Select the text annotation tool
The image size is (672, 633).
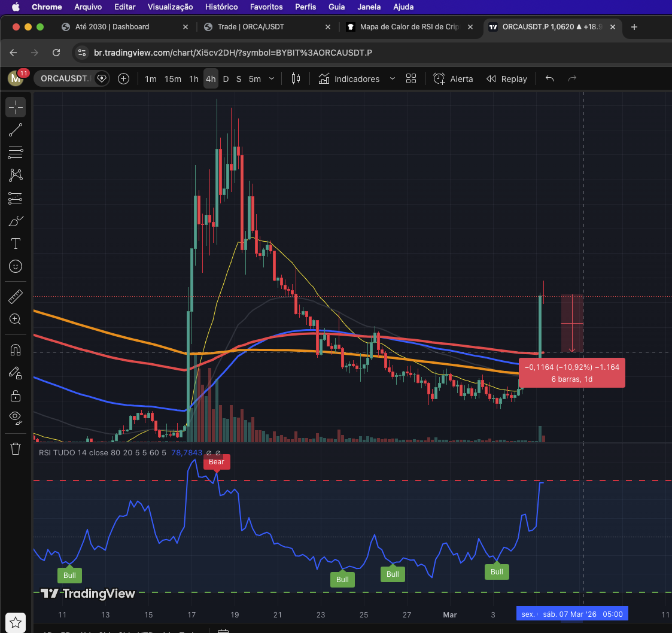[16, 244]
